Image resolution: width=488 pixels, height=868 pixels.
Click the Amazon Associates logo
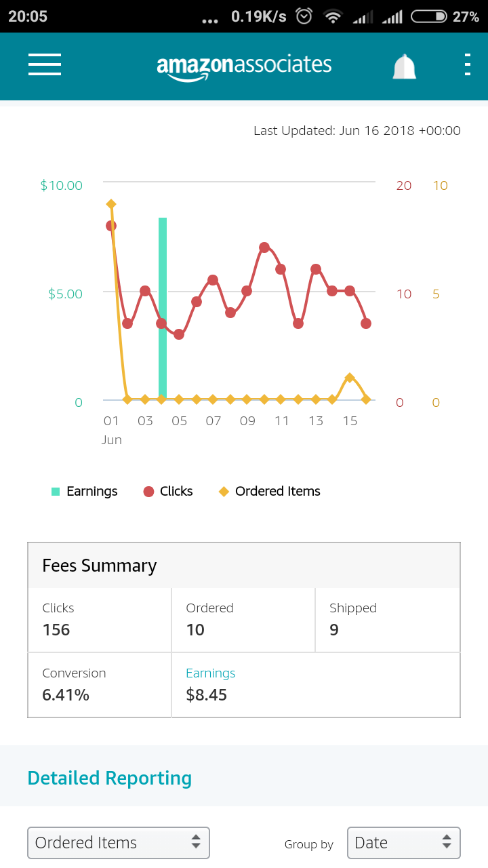[244, 66]
